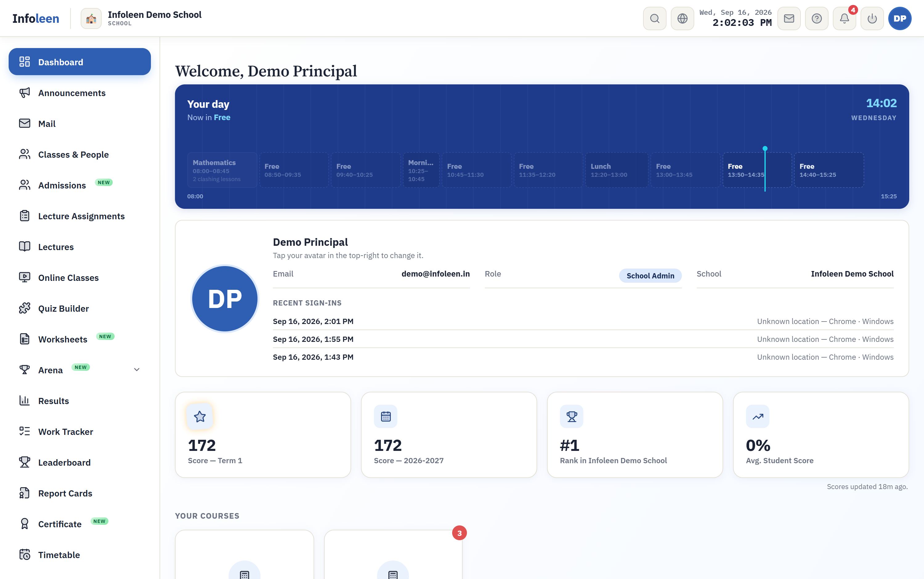This screenshot has height=579, width=924.
Task: Open the mail envelope icon in header
Action: pyautogui.click(x=789, y=18)
